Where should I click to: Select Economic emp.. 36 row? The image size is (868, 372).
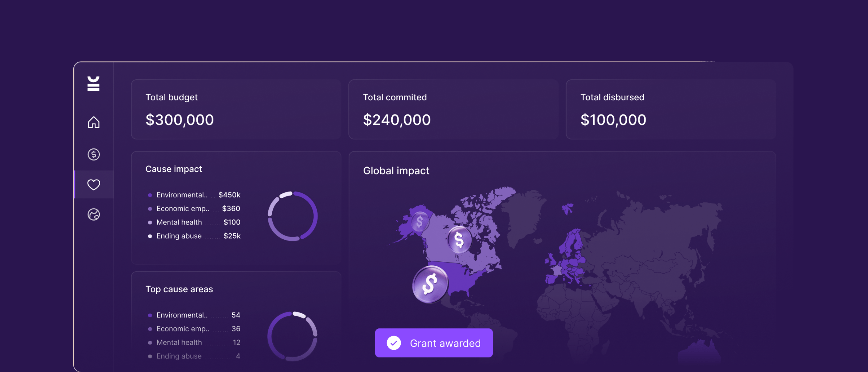pos(194,328)
